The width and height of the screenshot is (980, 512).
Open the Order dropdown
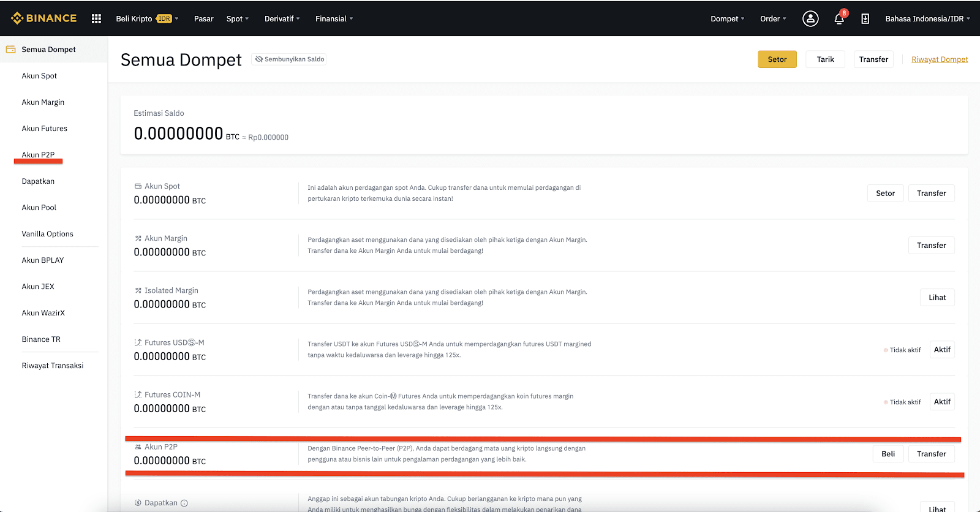773,19
